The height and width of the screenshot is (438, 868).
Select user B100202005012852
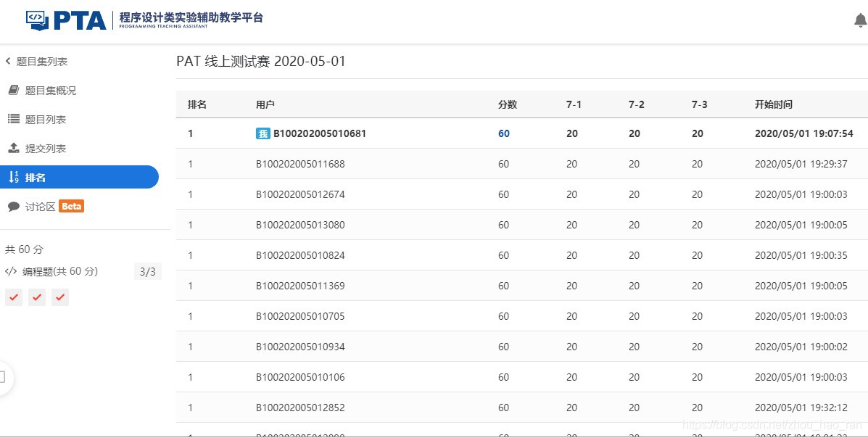(300, 408)
